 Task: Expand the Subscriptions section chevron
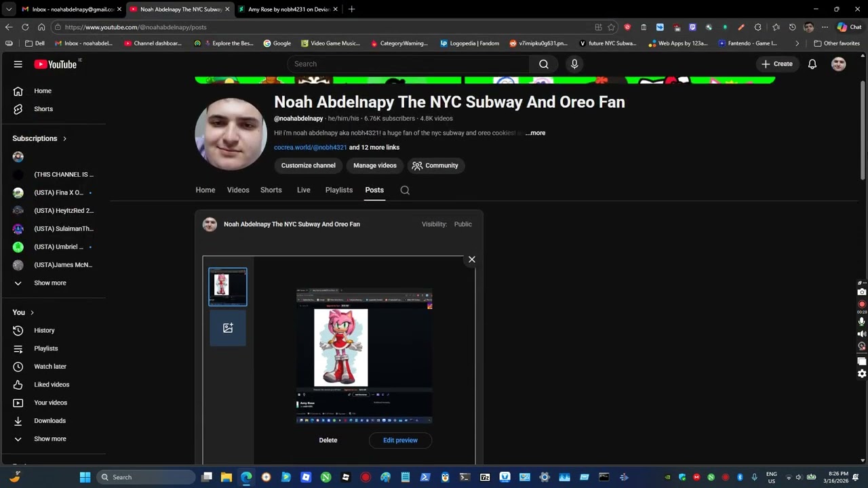tap(65, 139)
